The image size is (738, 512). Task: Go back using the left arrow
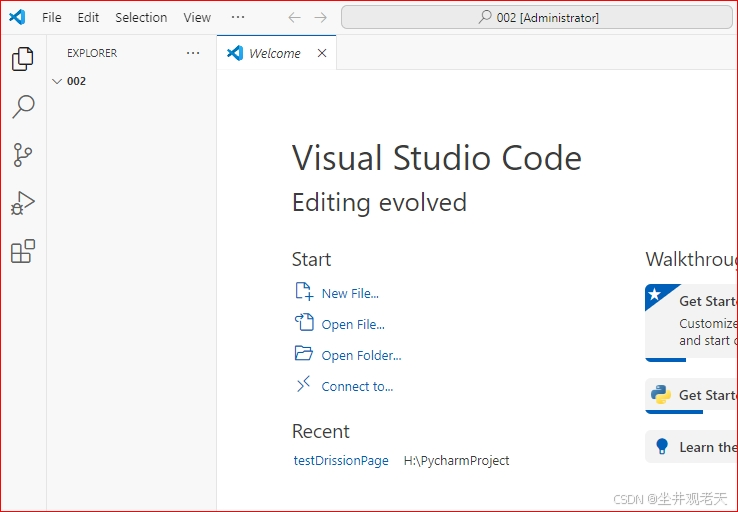click(x=294, y=18)
